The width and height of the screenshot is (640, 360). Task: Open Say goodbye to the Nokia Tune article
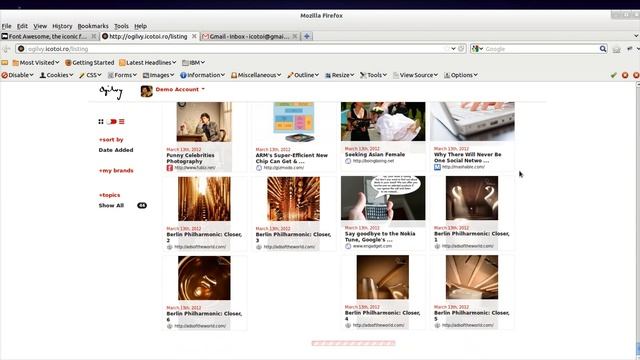tap(380, 237)
